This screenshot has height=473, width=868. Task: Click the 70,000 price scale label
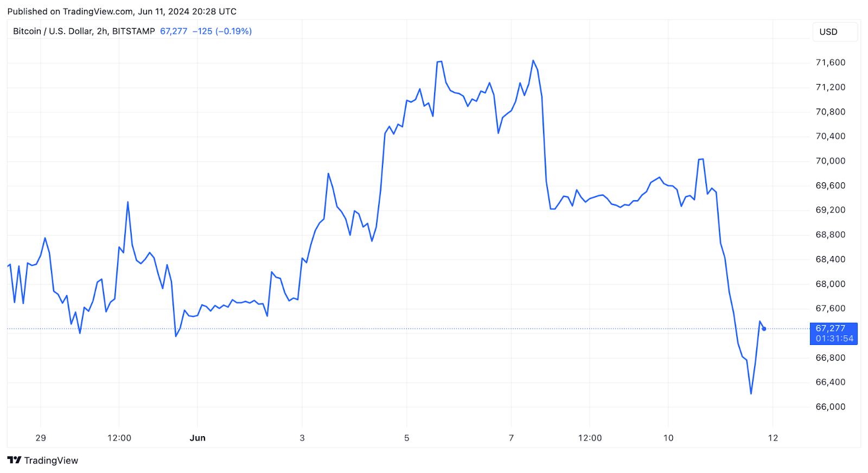831,161
